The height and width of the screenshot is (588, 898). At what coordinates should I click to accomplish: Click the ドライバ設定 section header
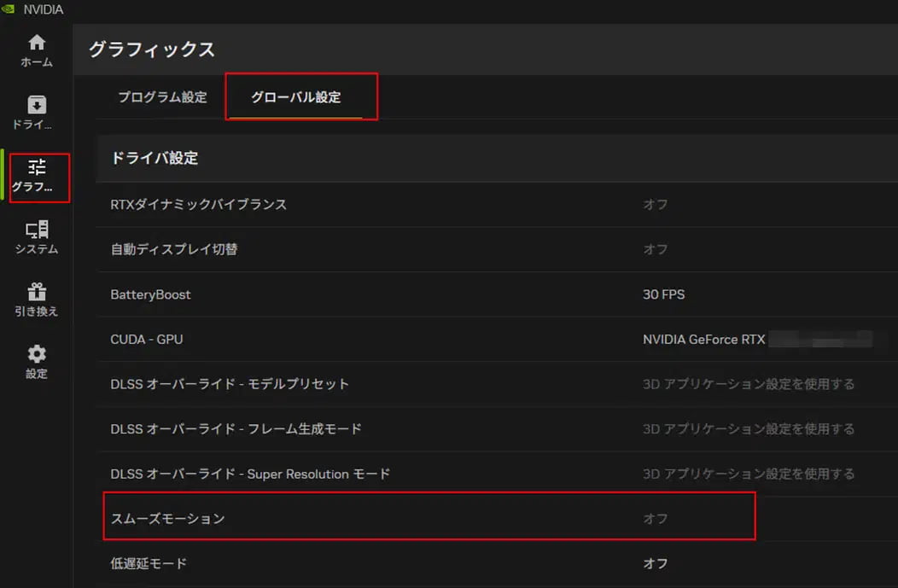[x=155, y=158]
